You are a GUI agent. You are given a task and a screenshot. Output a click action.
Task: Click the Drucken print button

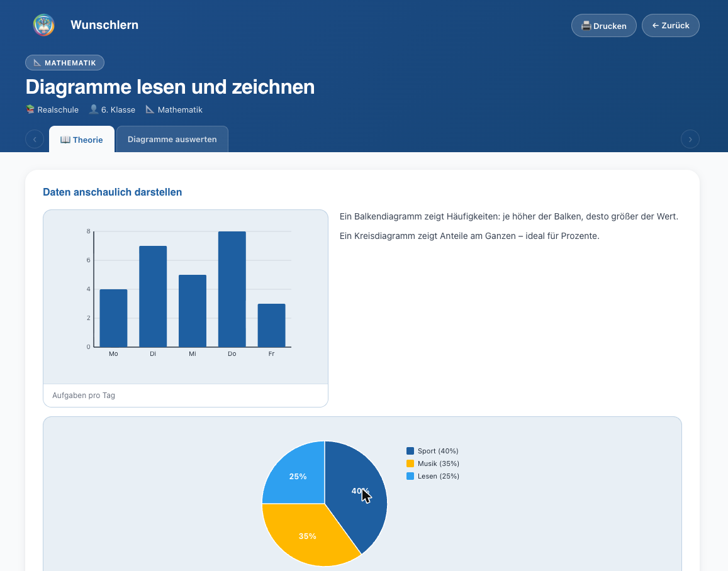pos(603,26)
